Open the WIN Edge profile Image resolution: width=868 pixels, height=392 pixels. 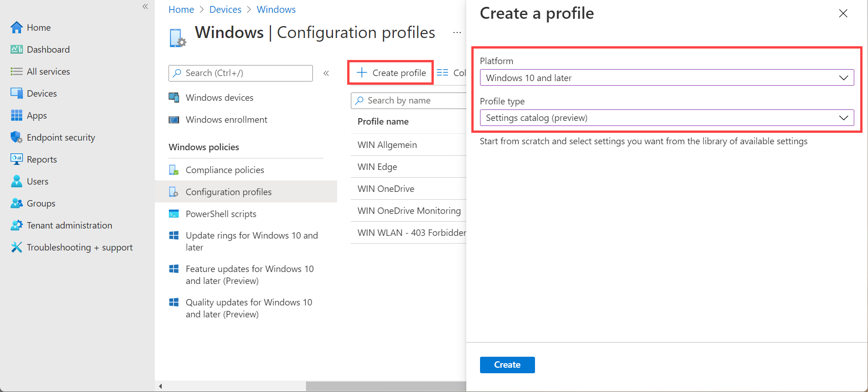pos(377,167)
